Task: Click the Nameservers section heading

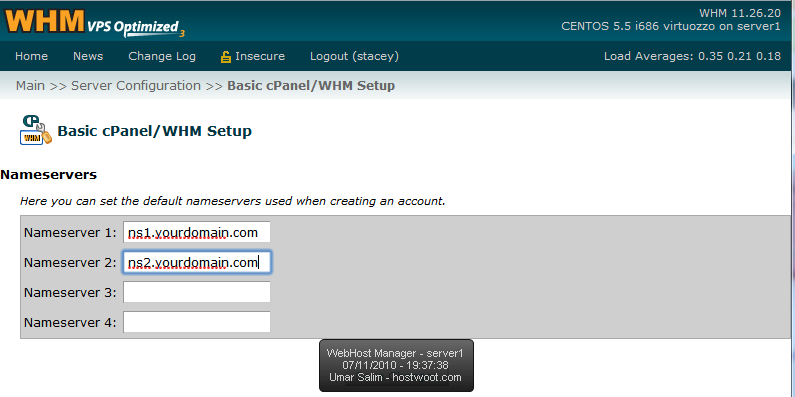Action: [x=49, y=175]
